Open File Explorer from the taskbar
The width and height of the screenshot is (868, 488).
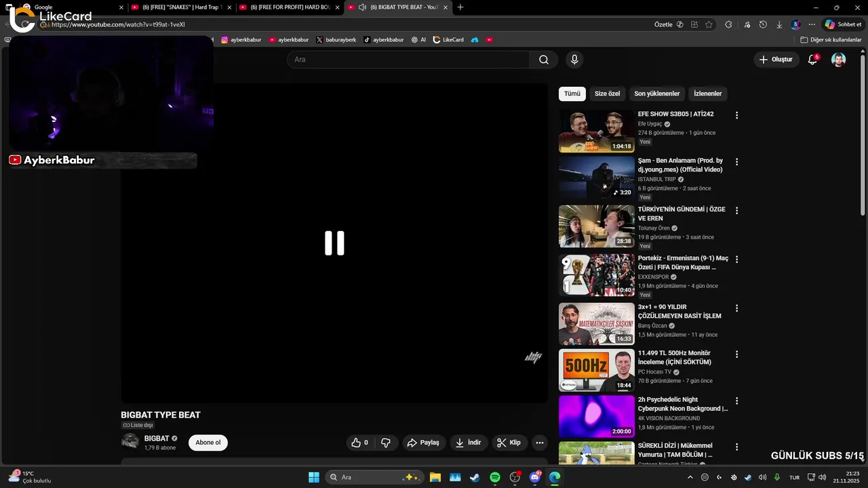point(435,477)
